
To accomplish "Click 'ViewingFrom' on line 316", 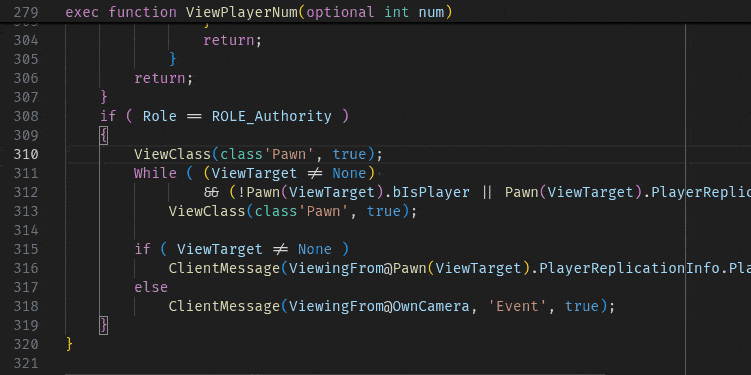I will (x=336, y=268).
